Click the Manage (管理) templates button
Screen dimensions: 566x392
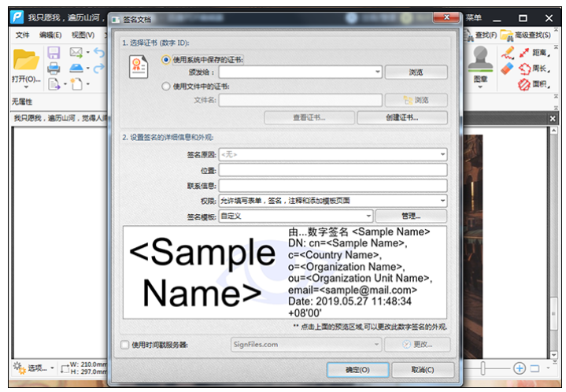coord(411,216)
